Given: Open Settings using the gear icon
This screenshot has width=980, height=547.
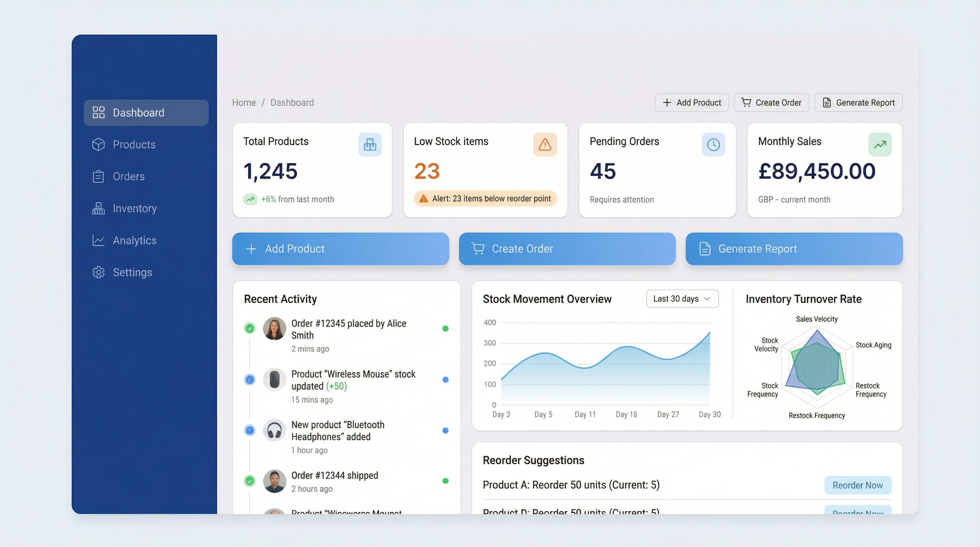Looking at the screenshot, I should point(98,272).
